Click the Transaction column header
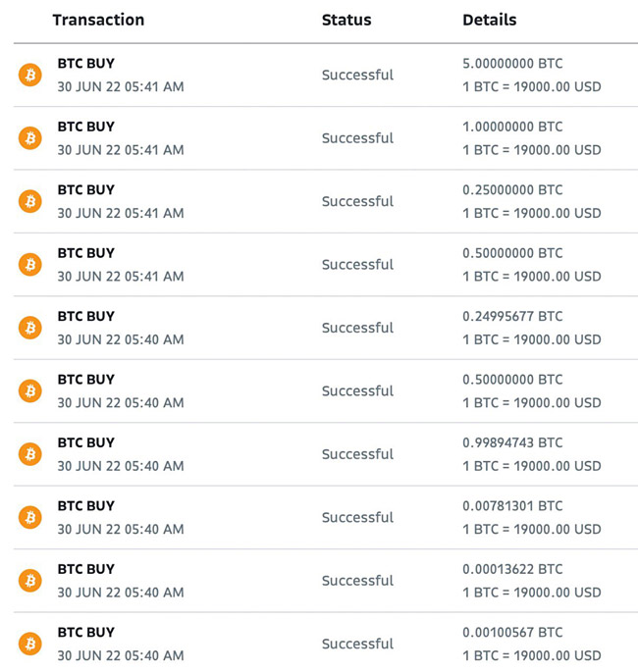This screenshot has height=672, width=638. point(98,21)
